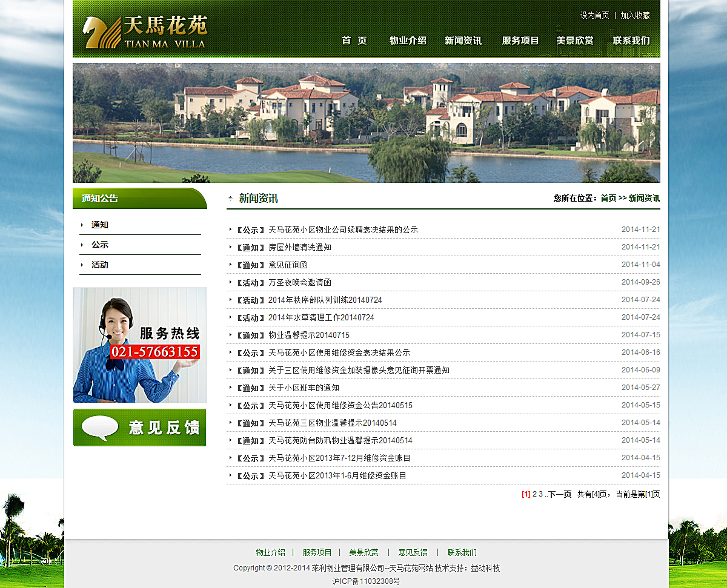This screenshot has width=727, height=588.
Task: Click footer 服务项目 link
Action: click(317, 552)
